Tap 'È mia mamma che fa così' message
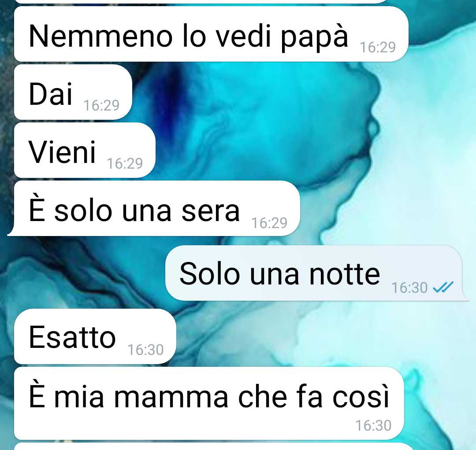Image resolution: width=476 pixels, height=450 pixels. [x=209, y=403]
